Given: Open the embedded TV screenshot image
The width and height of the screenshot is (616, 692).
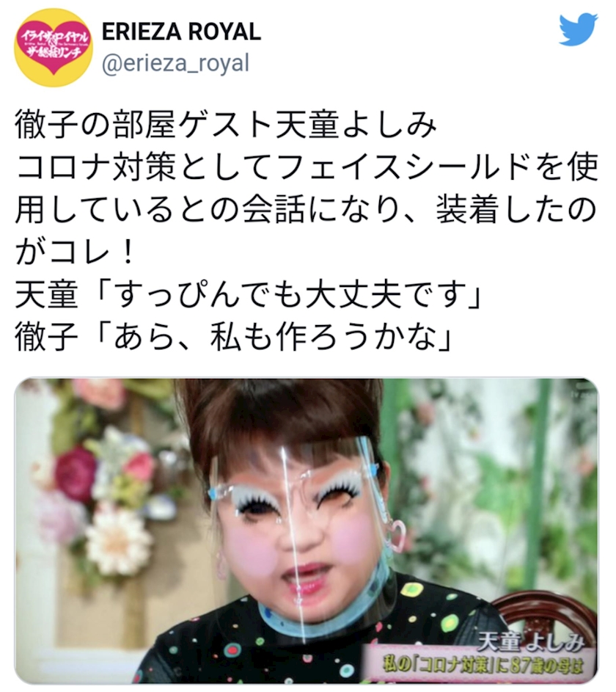Looking at the screenshot, I should pyautogui.click(x=307, y=531).
